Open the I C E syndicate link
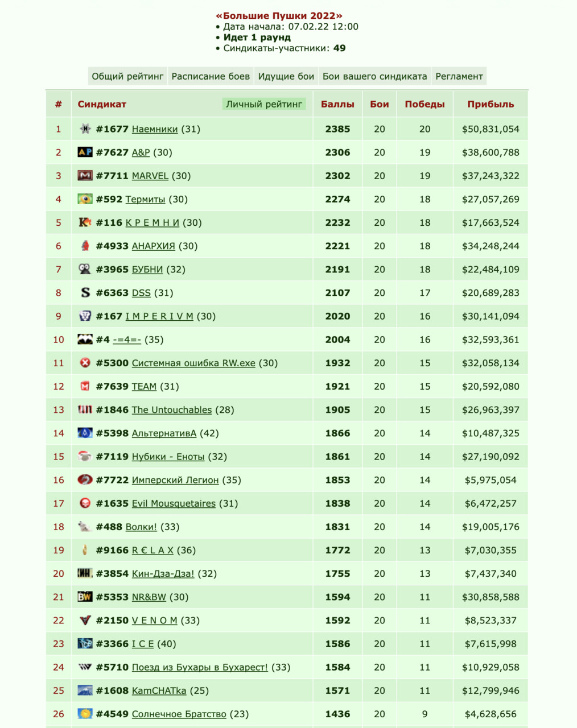Image resolution: width=577 pixels, height=728 pixels. [143, 644]
